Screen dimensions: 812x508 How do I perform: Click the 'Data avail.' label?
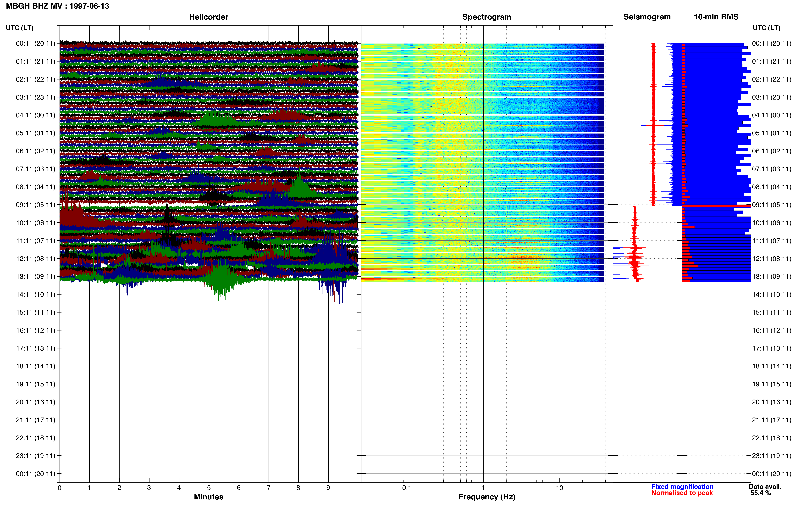(x=765, y=486)
